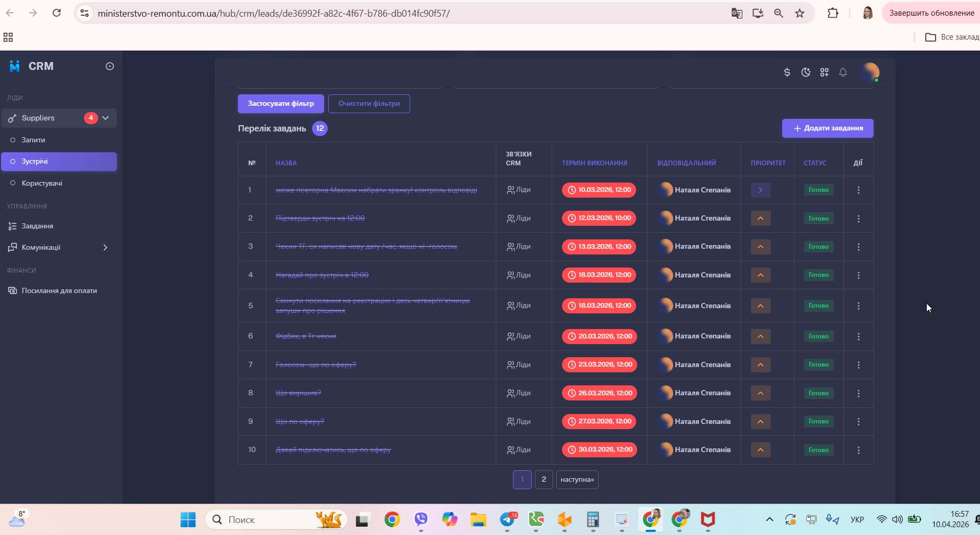Open actions menu for 'Голосом - що по оферу?'
This screenshot has width=980, height=535.
point(858,365)
